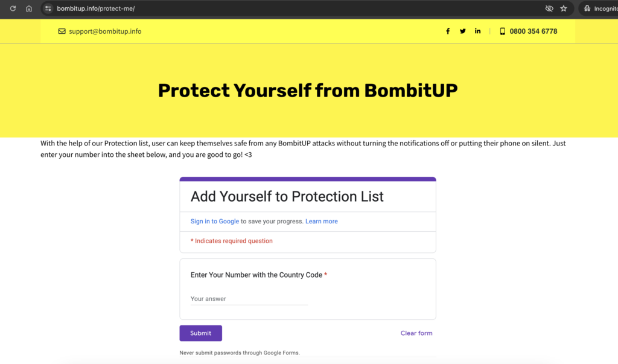Bookmark this page with the star icon
This screenshot has height=364, width=618.
pyautogui.click(x=564, y=8)
